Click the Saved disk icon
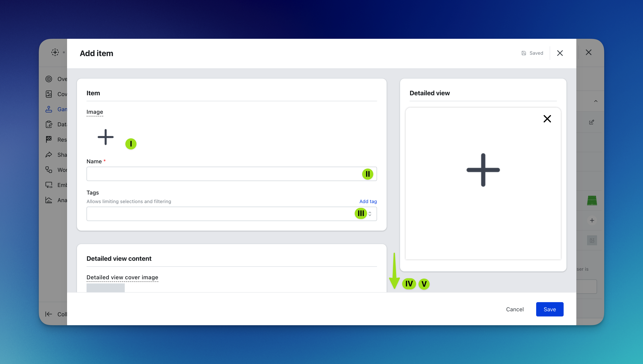The image size is (643, 364). (x=523, y=53)
